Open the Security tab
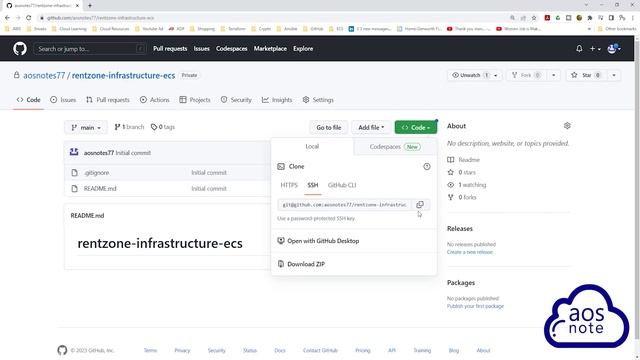 pos(236,100)
